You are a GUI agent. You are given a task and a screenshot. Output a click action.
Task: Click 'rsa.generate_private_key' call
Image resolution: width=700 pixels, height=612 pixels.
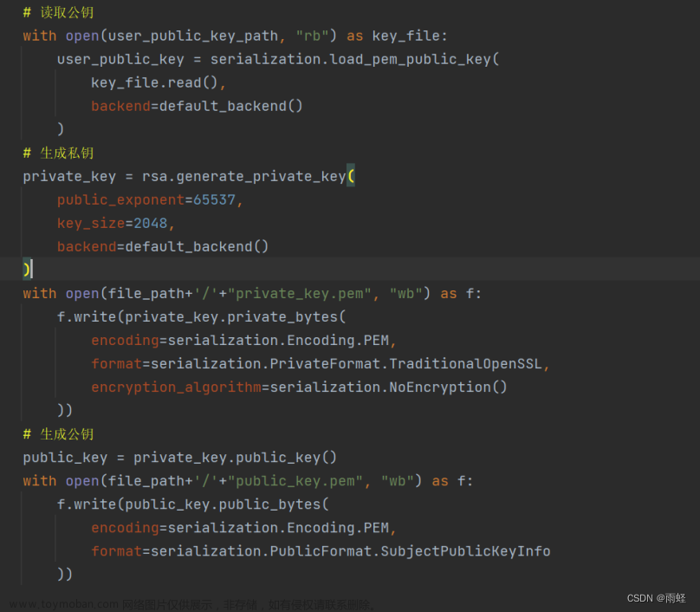coord(243,177)
